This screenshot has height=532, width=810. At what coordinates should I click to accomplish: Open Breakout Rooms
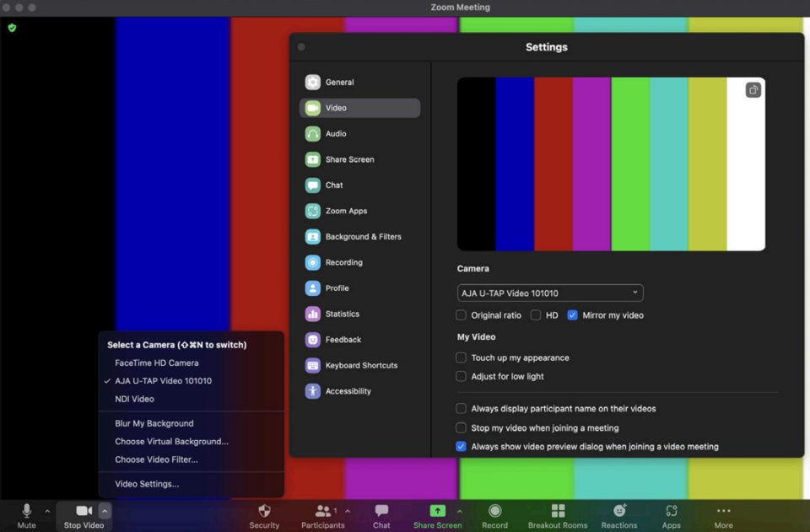point(558,511)
